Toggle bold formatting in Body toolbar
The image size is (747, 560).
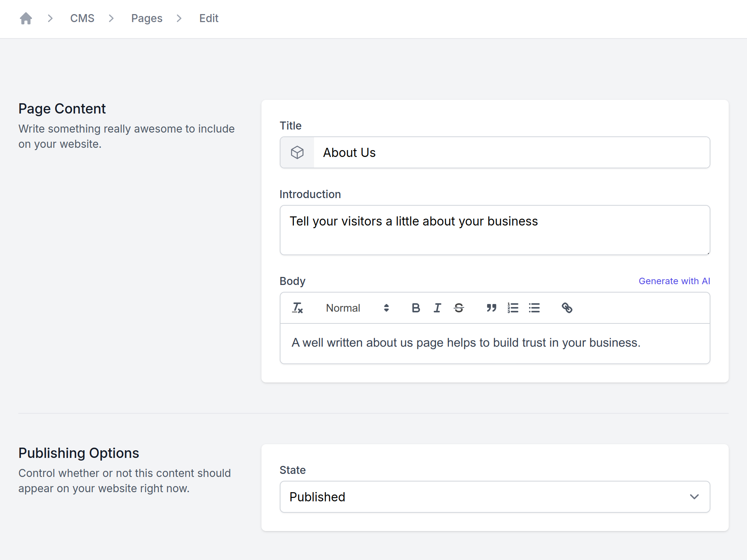pyautogui.click(x=416, y=308)
